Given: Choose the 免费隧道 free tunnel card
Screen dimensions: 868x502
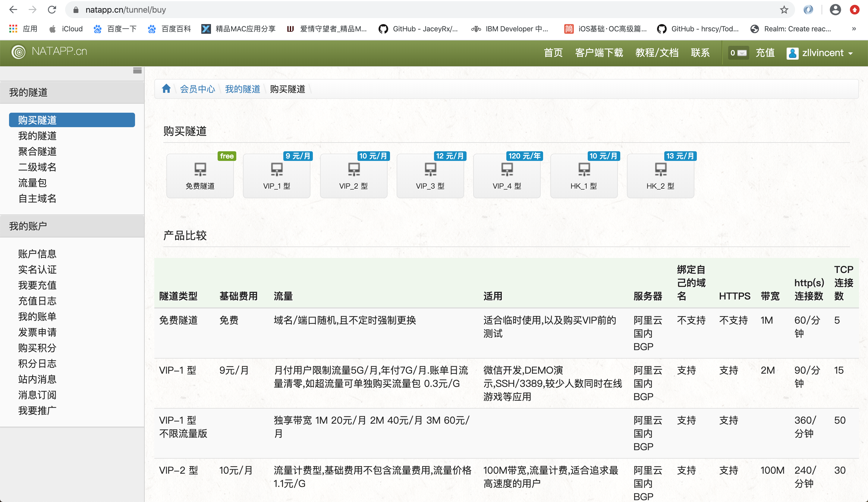Looking at the screenshot, I should click(x=200, y=176).
